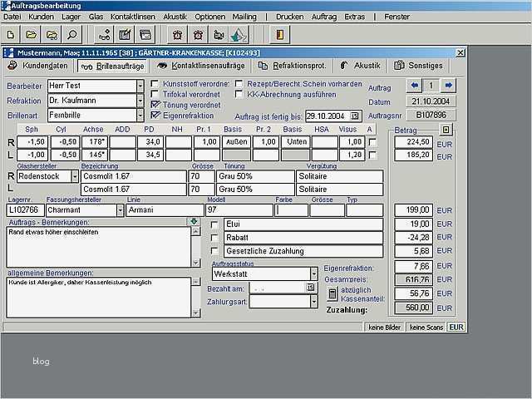Open calendar picker beside 29.10.2004 date
The height and width of the screenshot is (399, 532).
click(355, 116)
